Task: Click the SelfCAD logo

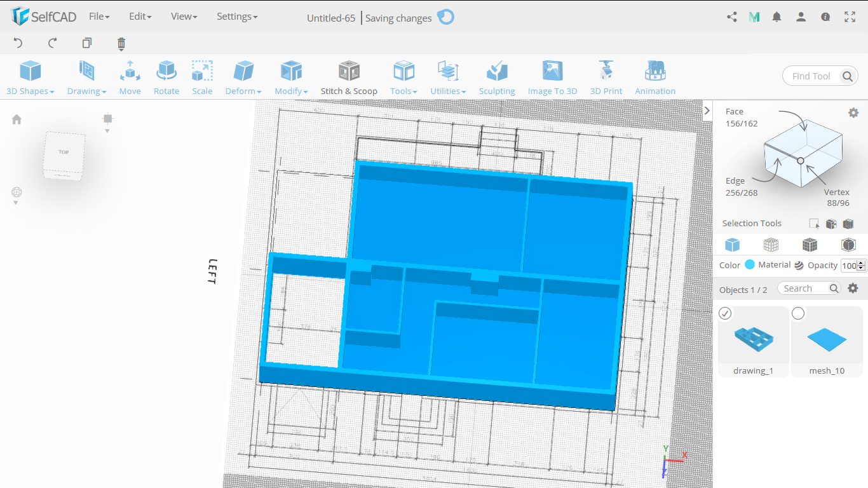Action: click(44, 17)
